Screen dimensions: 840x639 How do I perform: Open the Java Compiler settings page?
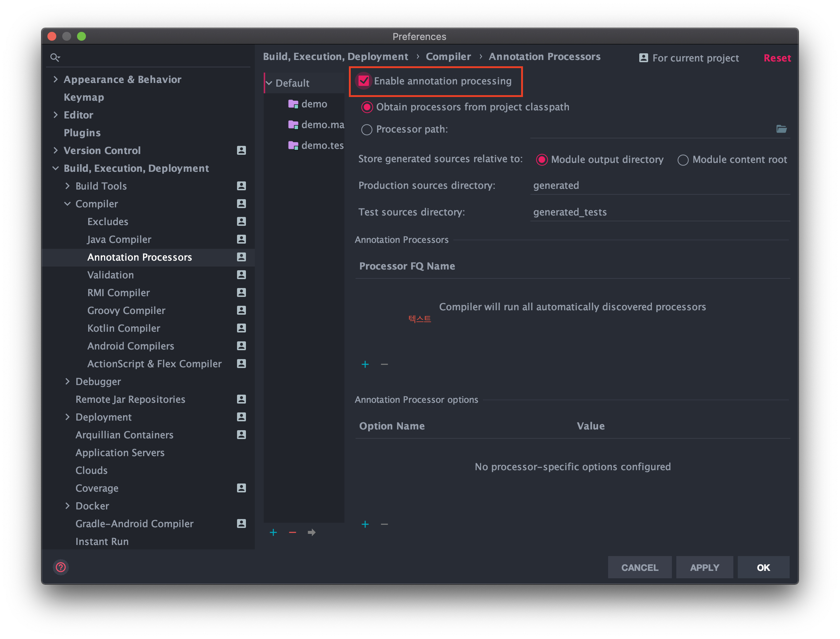pyautogui.click(x=119, y=239)
